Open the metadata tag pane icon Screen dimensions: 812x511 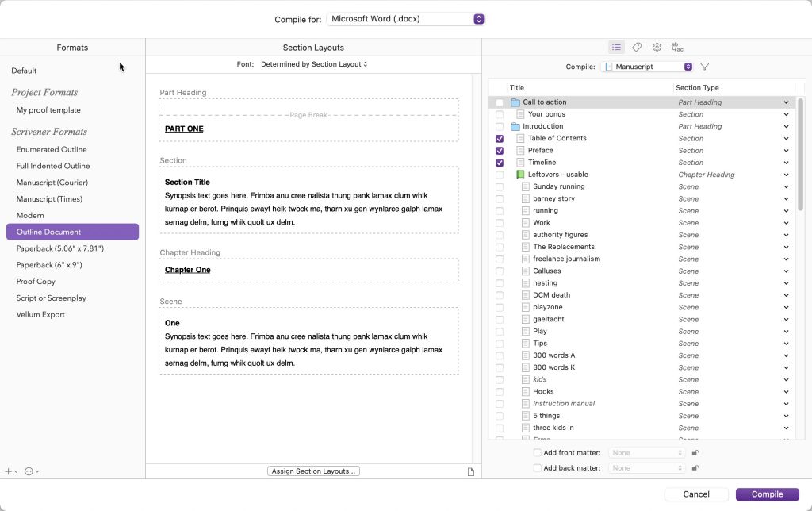(636, 47)
